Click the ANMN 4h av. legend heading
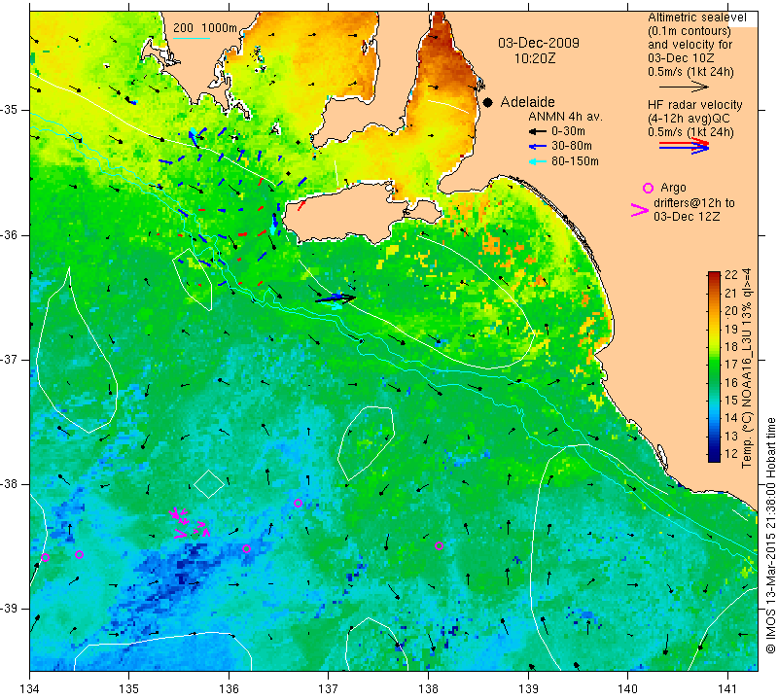The height and width of the screenshot is (700, 778). tap(565, 117)
